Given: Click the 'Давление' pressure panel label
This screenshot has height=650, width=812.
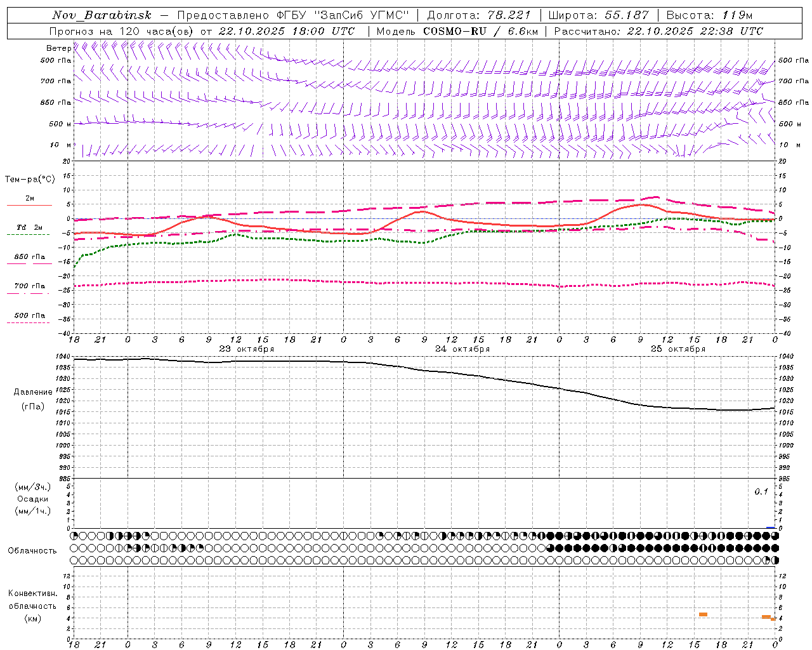Looking at the screenshot, I should click(x=33, y=392).
